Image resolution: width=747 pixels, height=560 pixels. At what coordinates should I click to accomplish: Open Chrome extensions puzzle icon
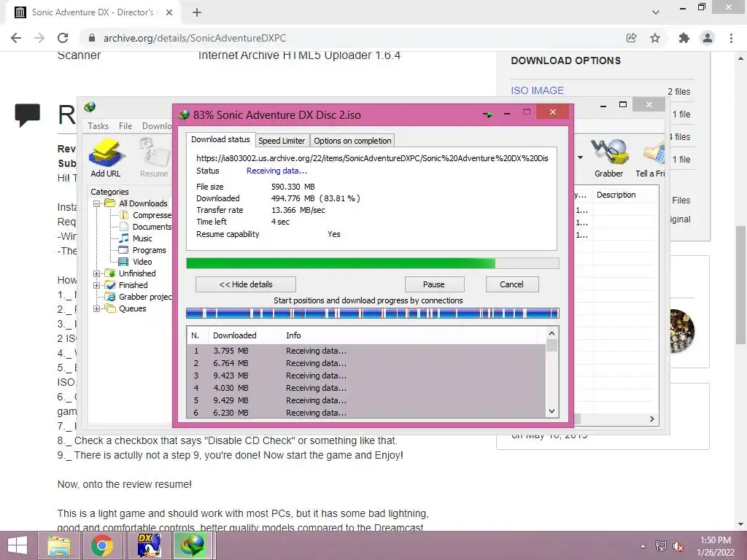[x=684, y=38]
